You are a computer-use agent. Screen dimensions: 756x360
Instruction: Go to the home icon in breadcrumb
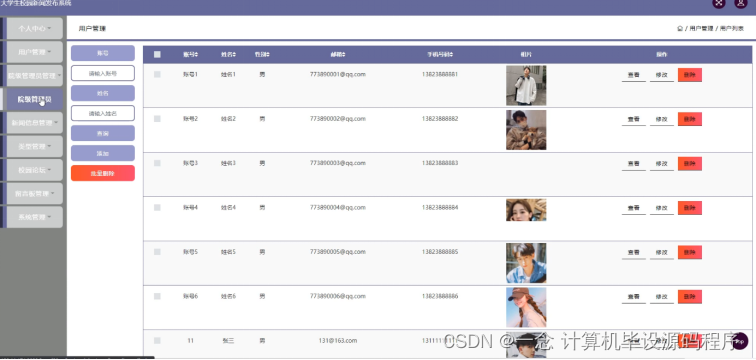[x=680, y=28]
